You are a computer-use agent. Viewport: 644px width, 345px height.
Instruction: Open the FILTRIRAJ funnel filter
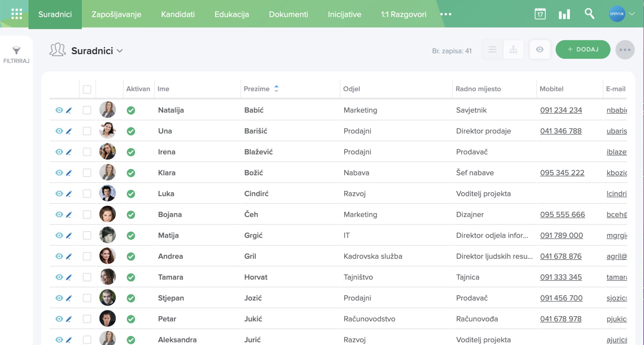click(16, 54)
